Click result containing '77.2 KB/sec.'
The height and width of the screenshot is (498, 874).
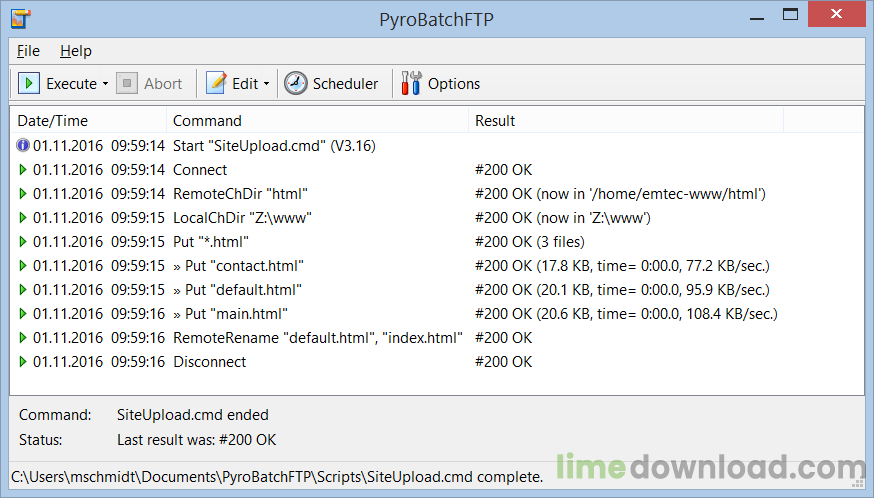tap(622, 265)
